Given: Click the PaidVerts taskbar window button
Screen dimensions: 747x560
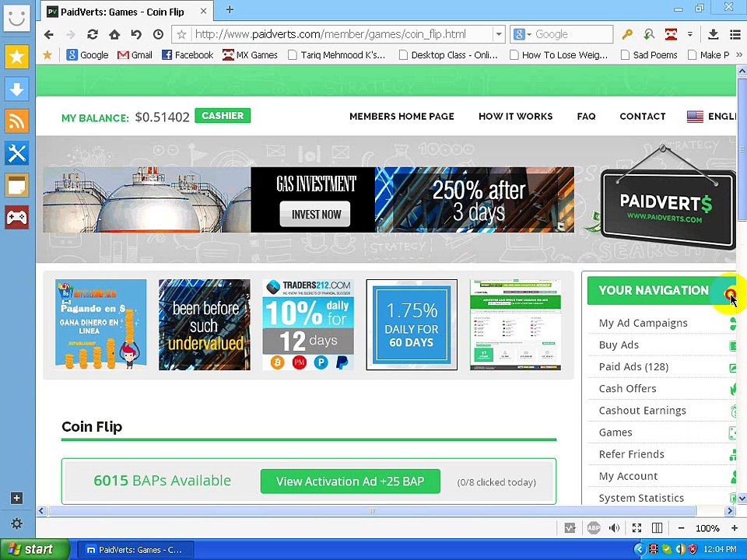Looking at the screenshot, I should (135, 550).
